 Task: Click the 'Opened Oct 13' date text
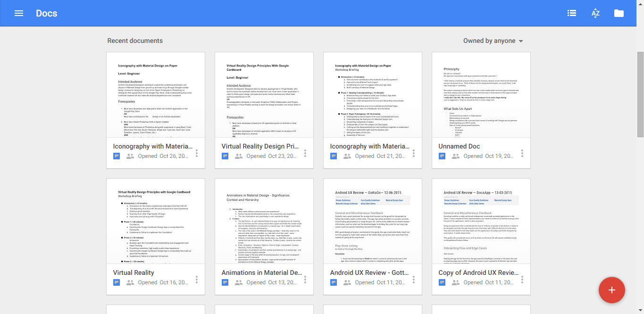click(x=271, y=282)
